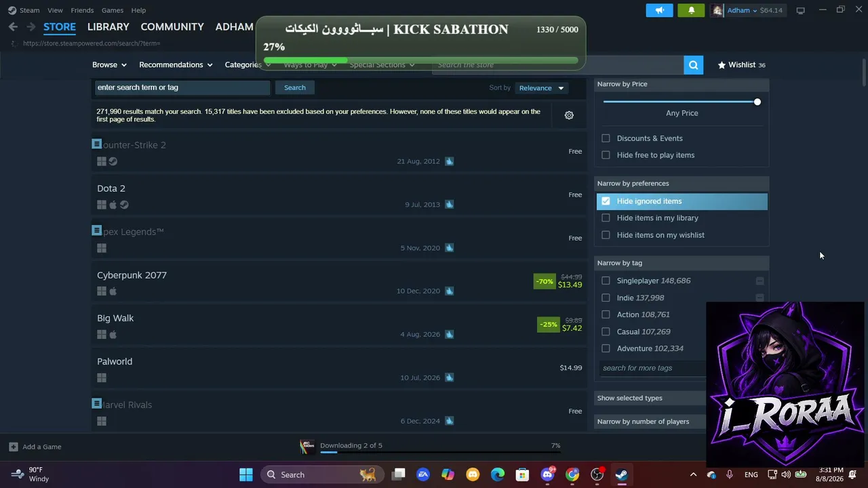The image size is (868, 488).
Task: Open notifications via the green bell icon
Action: (691, 10)
